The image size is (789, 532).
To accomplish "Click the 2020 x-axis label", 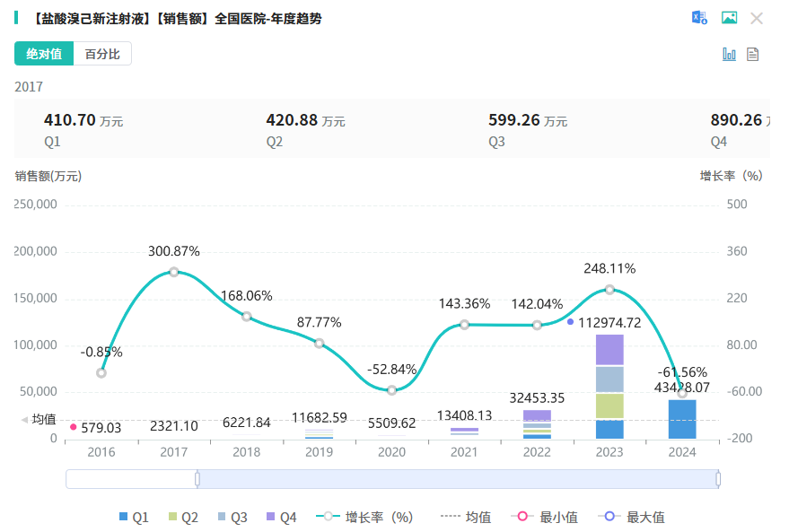I will click(x=391, y=452).
